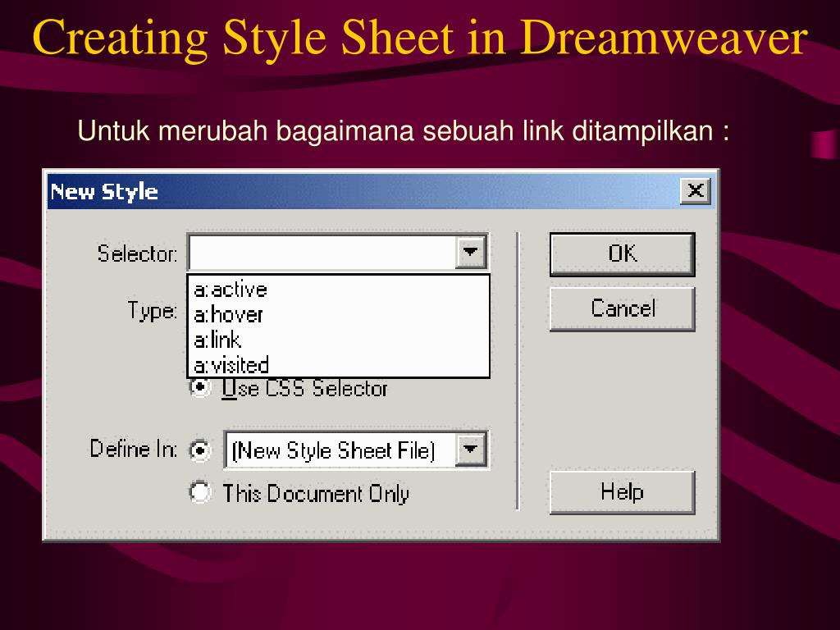
Task: Cancel the New Style dialog
Action: [622, 308]
